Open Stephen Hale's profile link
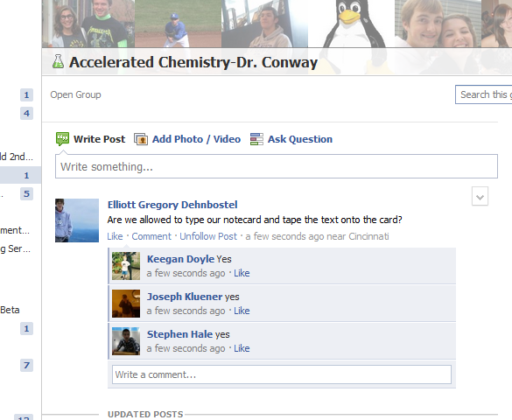The height and width of the screenshot is (420, 512). tap(179, 334)
